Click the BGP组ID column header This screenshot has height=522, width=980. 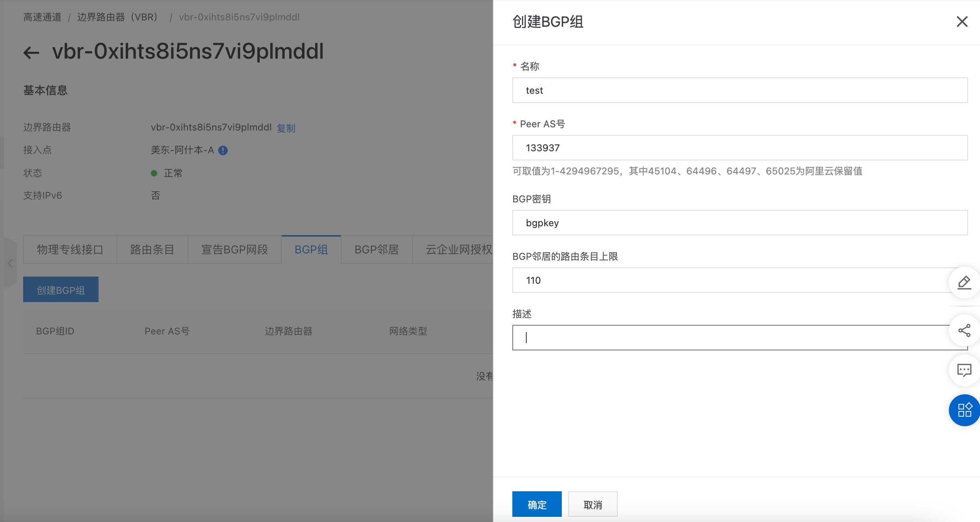(x=55, y=331)
